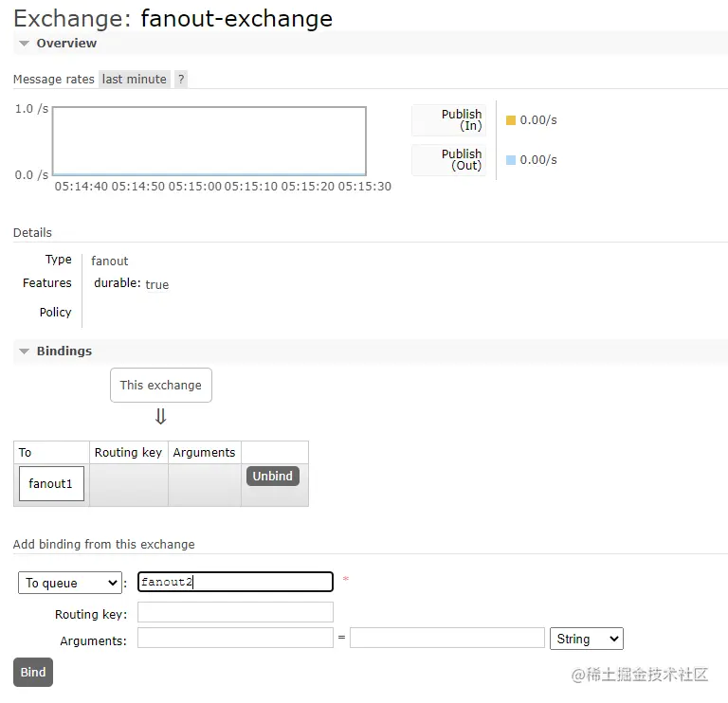Toggle Publish (In) rate legend
The image size is (728, 703).
449,119
